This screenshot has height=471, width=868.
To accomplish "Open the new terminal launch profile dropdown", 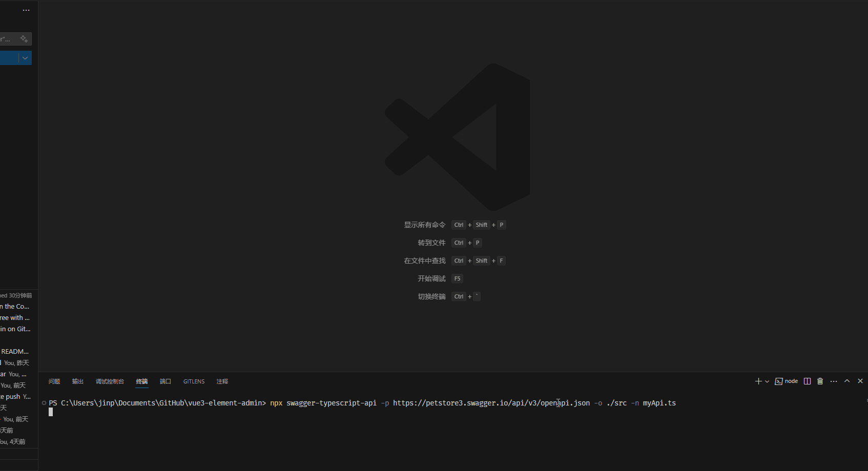I will tap(767, 381).
